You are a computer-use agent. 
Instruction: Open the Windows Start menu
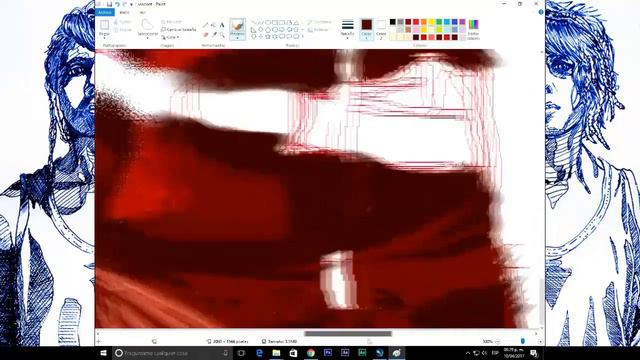click(103, 353)
